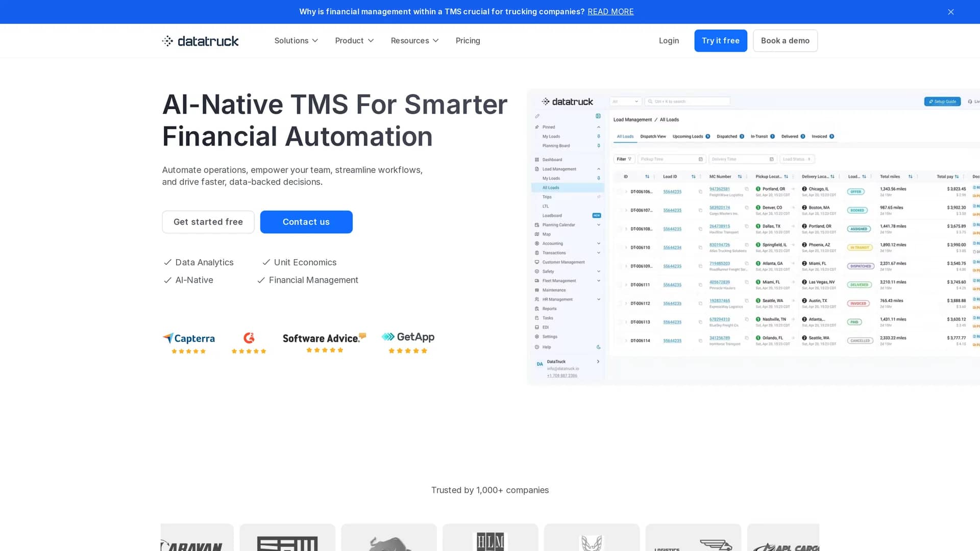The image size is (980, 551).
Task: Open the Fleet Management sidebar icon
Action: tap(537, 281)
